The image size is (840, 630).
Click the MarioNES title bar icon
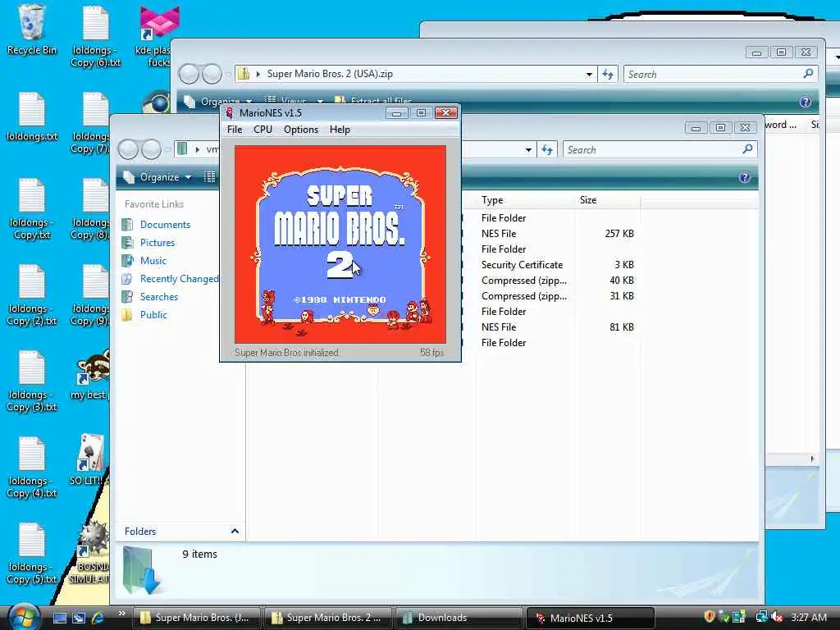(x=230, y=112)
